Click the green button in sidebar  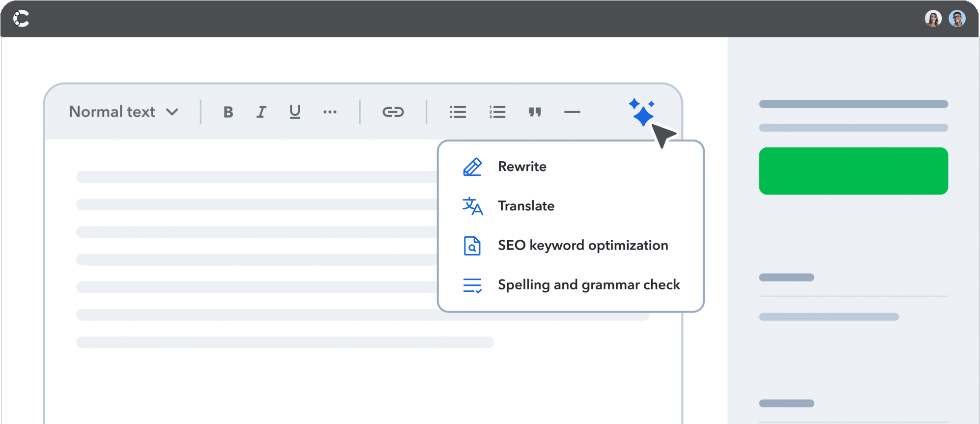(853, 171)
